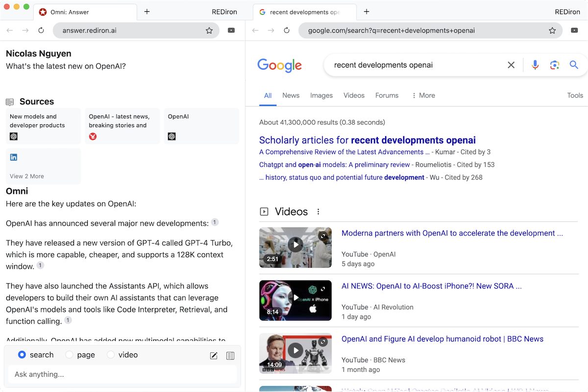588x392 pixels.
Task: Play the AI Revolution video thumbnail 8:14
Action: (x=295, y=300)
